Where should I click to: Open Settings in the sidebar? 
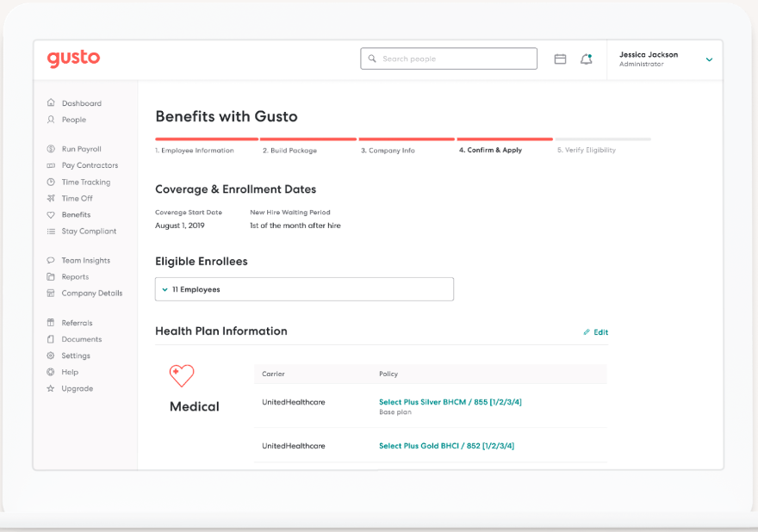pos(76,356)
